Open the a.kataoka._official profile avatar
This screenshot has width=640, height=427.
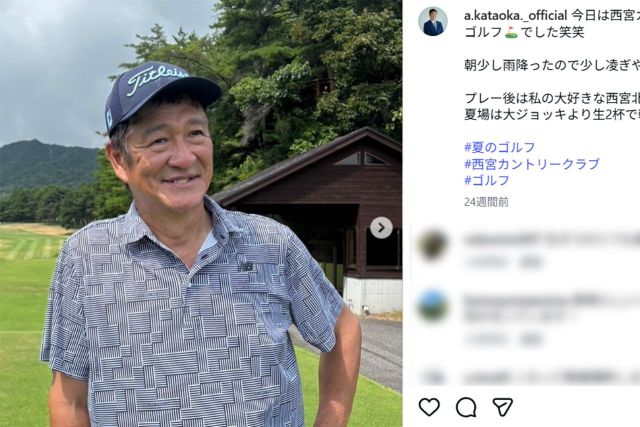click(x=433, y=21)
